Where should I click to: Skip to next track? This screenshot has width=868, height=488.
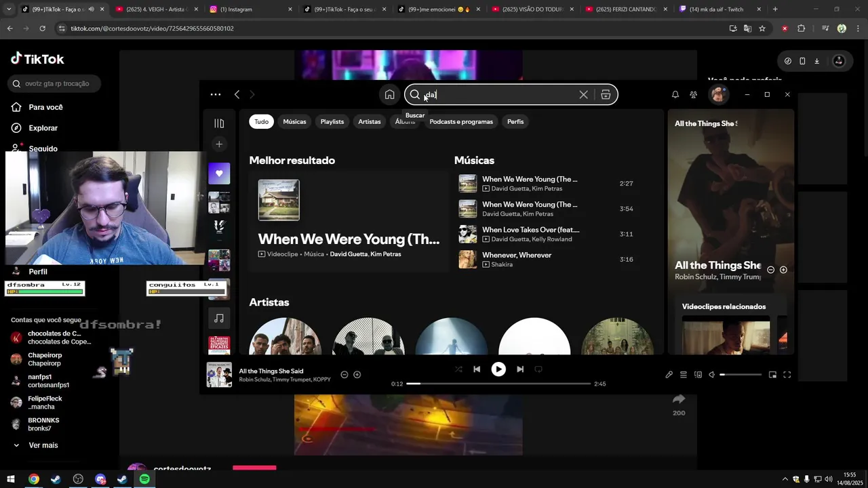(x=520, y=369)
